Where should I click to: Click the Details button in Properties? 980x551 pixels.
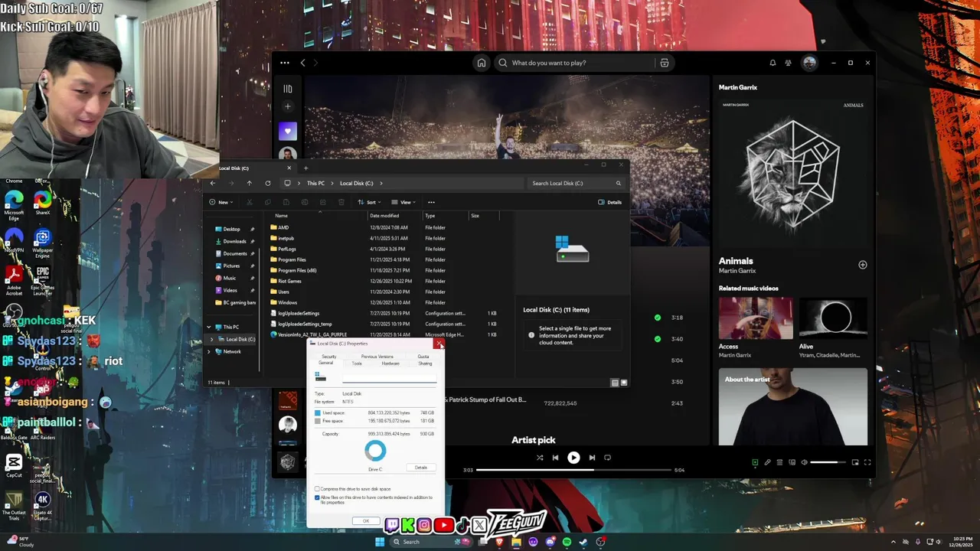click(421, 468)
